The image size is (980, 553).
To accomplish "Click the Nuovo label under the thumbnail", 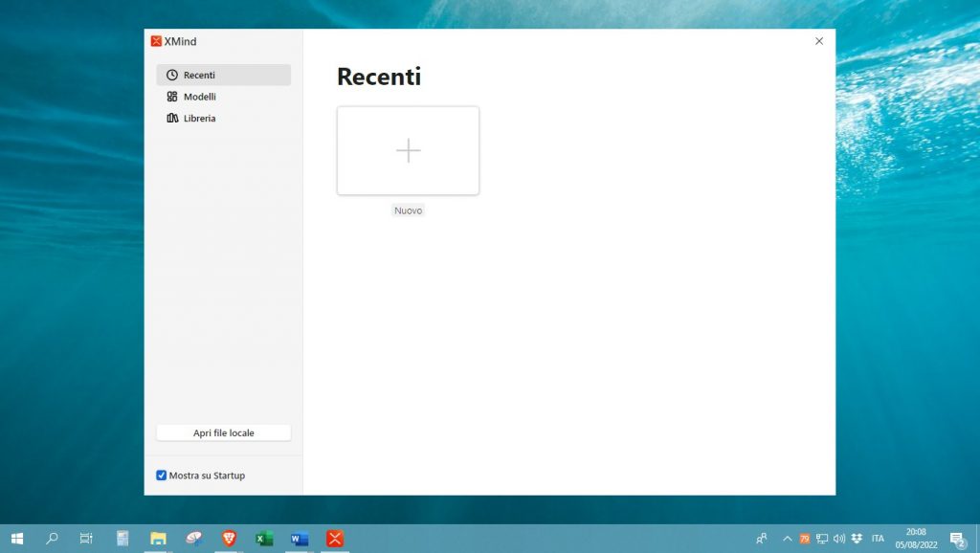I will (x=408, y=210).
